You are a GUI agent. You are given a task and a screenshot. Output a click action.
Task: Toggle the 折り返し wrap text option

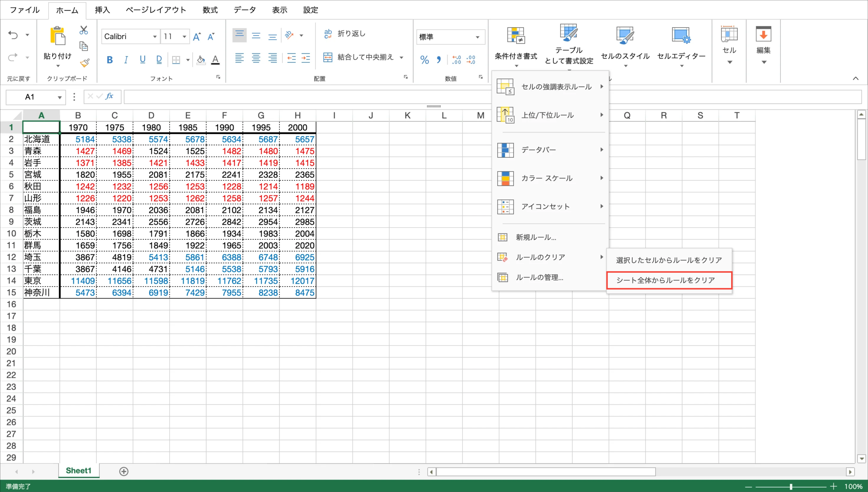[345, 33]
